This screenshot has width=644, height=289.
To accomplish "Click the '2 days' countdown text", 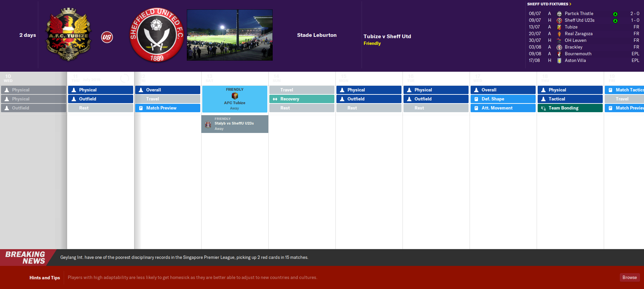I will tap(28, 35).
